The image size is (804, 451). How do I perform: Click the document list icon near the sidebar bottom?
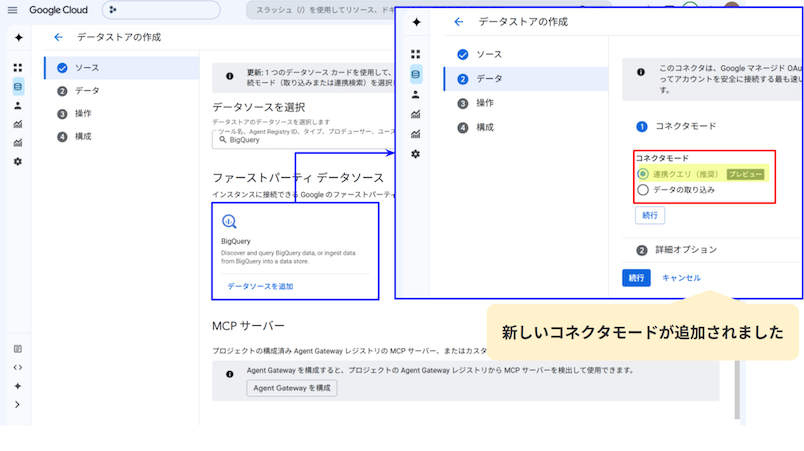[x=18, y=349]
